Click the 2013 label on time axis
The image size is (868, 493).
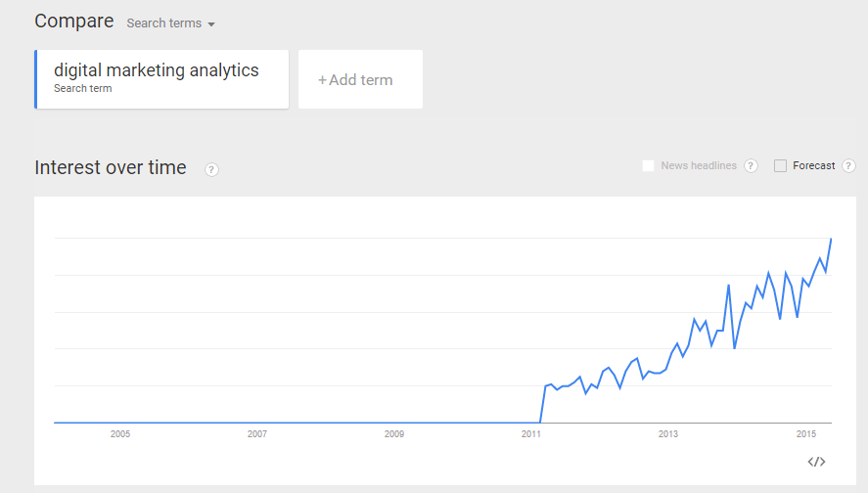668,433
